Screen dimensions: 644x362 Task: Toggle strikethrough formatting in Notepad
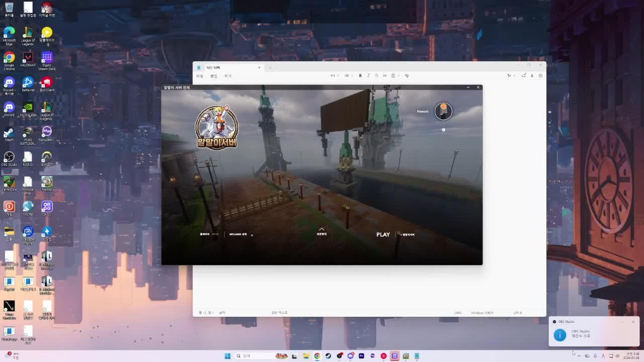[x=376, y=76]
